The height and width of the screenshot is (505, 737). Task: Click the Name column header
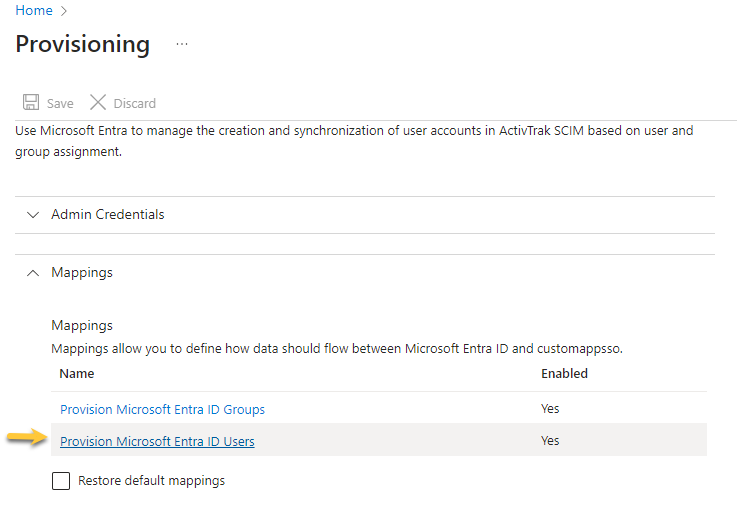[x=77, y=373]
